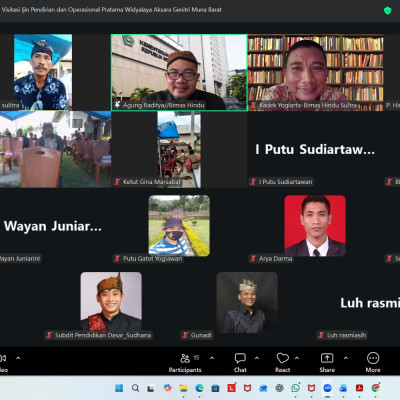This screenshot has width=400, height=400.
Task: Expand the Chat options caret
Action: pyautogui.click(x=257, y=358)
